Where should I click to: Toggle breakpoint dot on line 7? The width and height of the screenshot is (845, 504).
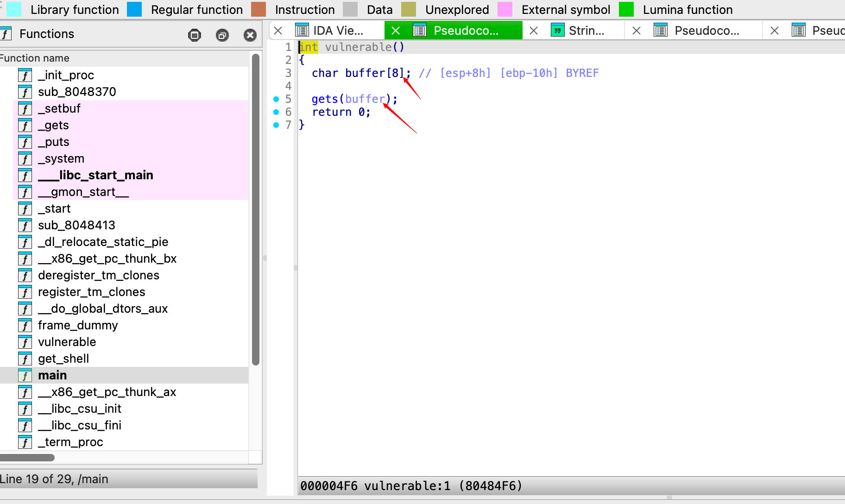(276, 125)
